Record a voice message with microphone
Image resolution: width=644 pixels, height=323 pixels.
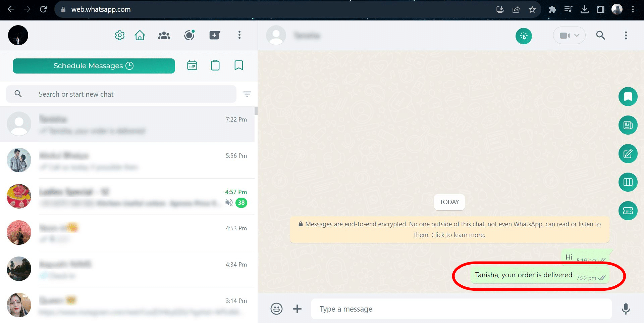coord(626,309)
